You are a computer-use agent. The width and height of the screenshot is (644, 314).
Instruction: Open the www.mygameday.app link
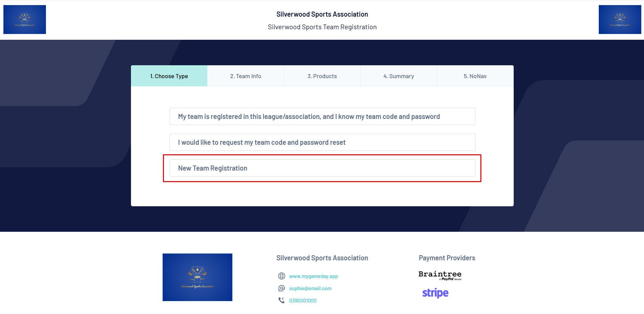click(x=313, y=276)
